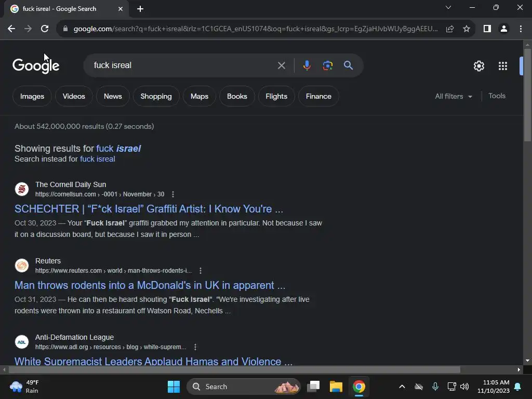Click the Cornell Daily Sun favicon
The height and width of the screenshot is (399, 532).
coord(22,189)
